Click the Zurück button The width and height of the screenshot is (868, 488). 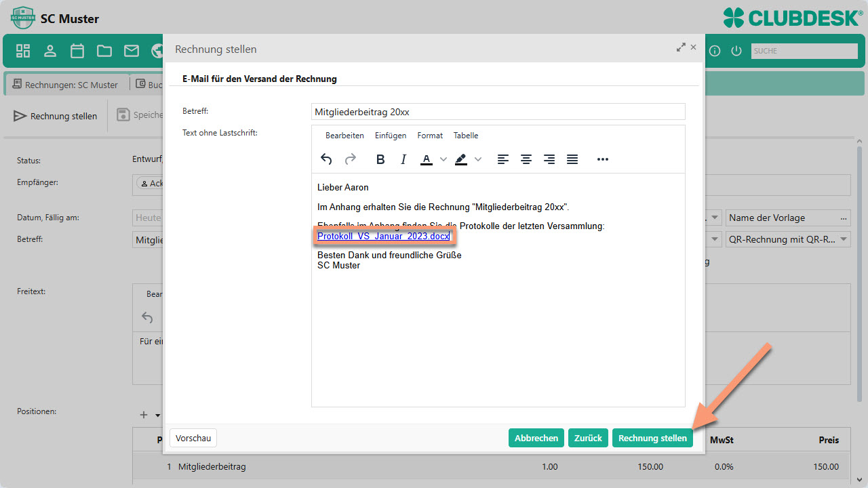pos(588,438)
